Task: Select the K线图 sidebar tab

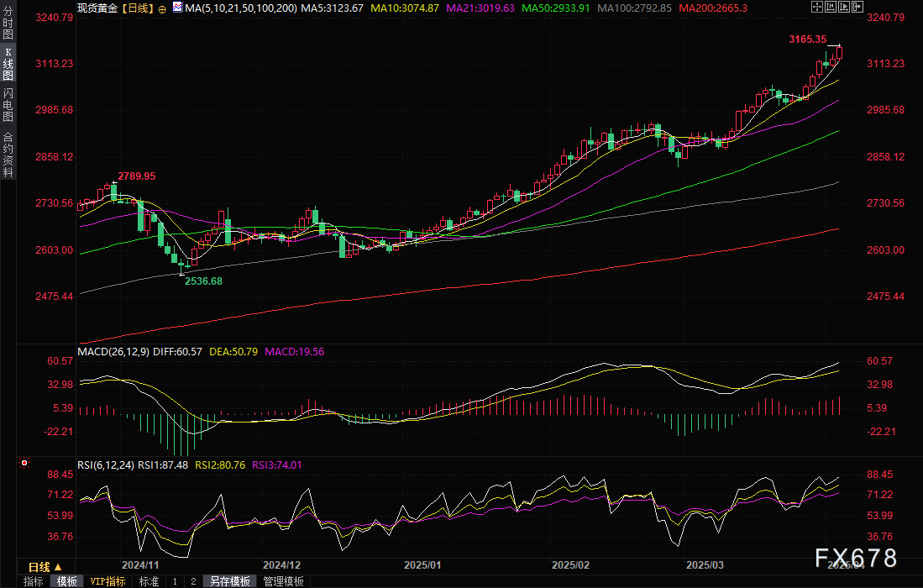Action: [8, 64]
